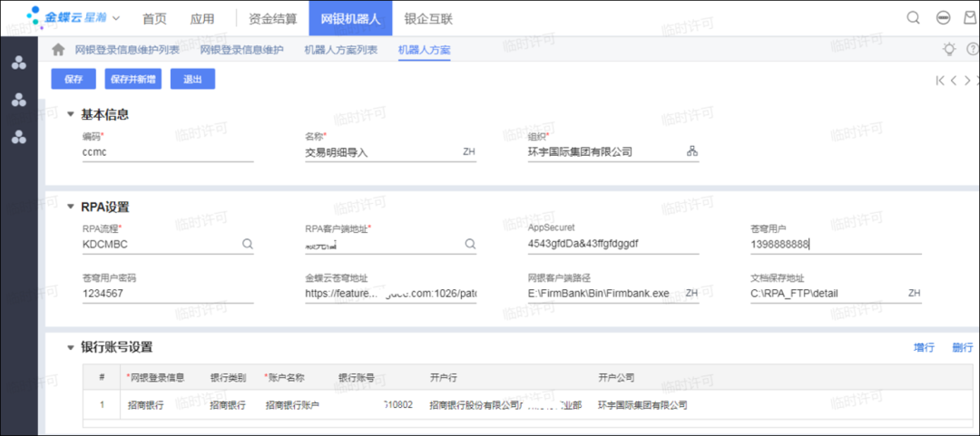Click the ZH icon in 网银客户端路径 field

[x=691, y=293]
